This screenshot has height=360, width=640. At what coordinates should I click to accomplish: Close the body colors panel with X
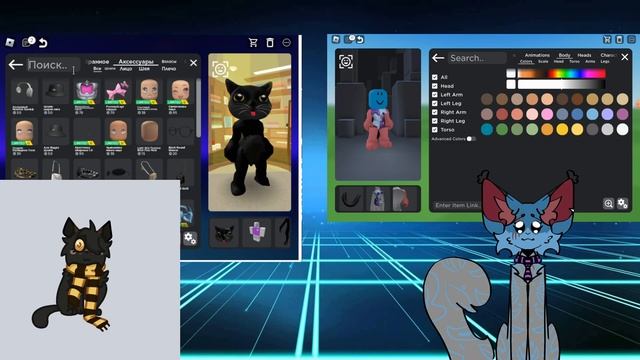(x=624, y=57)
